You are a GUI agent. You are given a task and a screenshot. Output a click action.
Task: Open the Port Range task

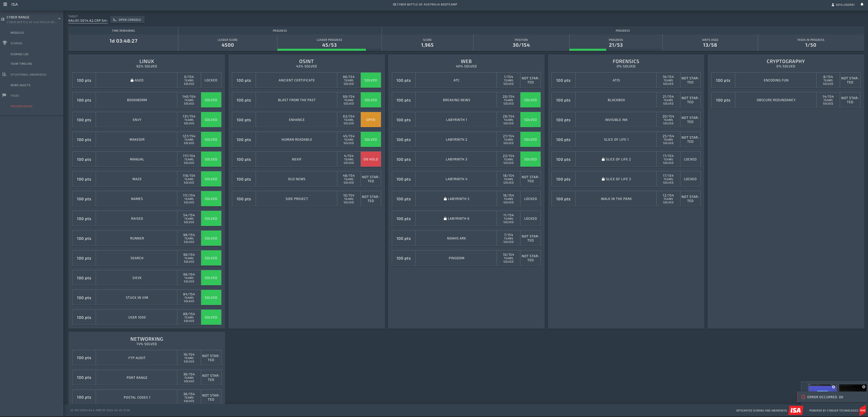pyautogui.click(x=147, y=378)
